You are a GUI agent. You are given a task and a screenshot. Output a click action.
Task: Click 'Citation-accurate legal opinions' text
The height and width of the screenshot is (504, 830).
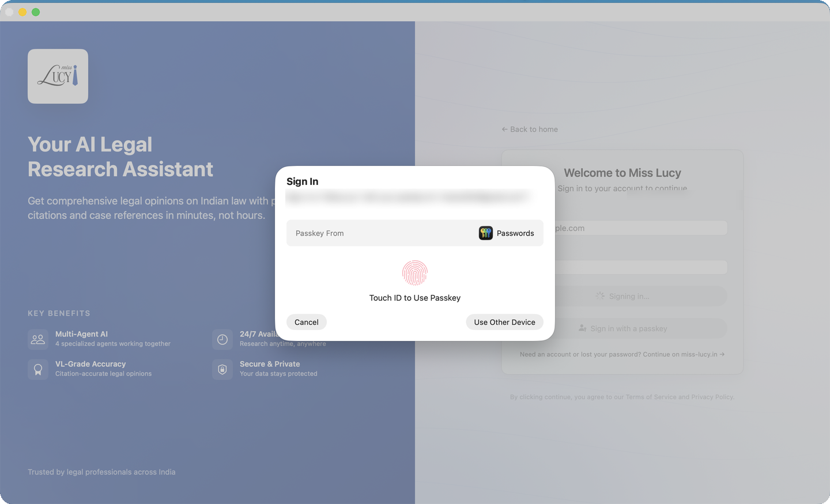104,374
